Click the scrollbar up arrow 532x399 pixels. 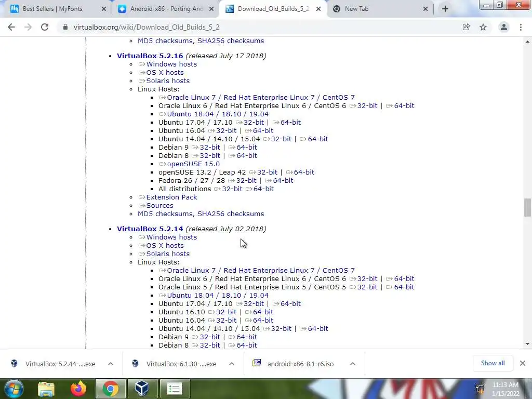tap(527, 42)
